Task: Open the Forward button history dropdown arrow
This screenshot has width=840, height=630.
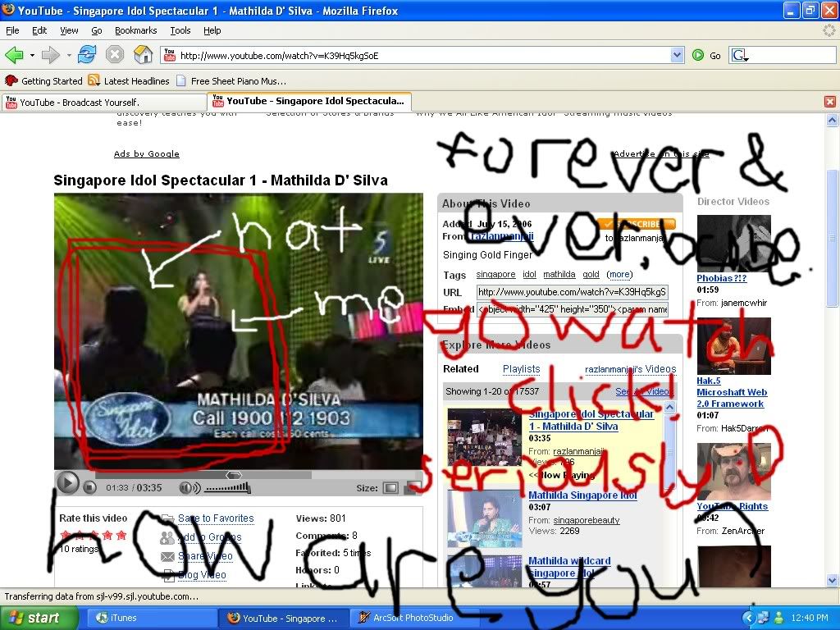Action: (69, 55)
